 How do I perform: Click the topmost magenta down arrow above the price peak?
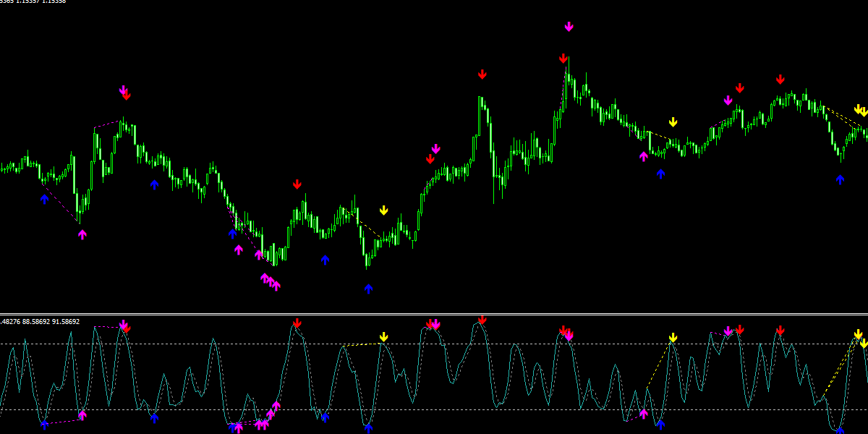point(569,27)
